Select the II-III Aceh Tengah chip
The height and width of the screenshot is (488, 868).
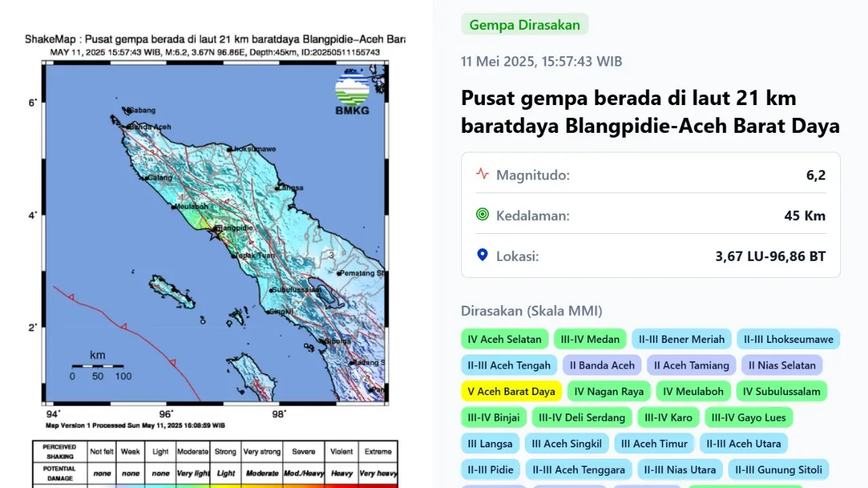pyautogui.click(x=509, y=365)
